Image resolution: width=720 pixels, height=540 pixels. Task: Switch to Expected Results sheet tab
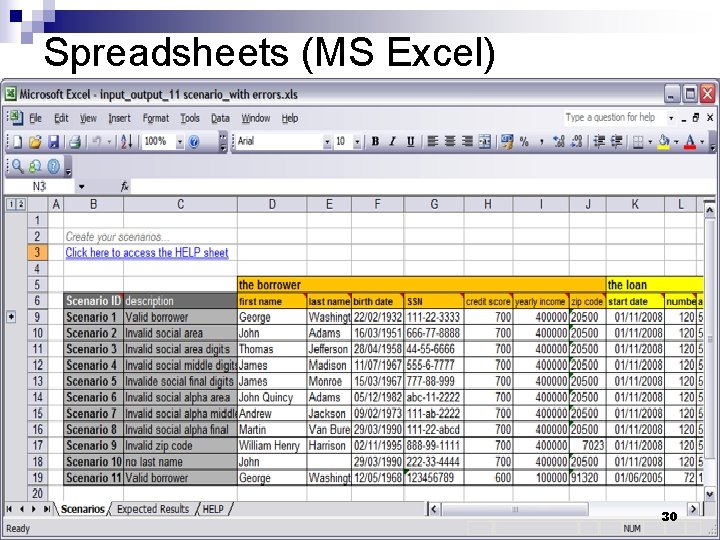pyautogui.click(x=153, y=509)
